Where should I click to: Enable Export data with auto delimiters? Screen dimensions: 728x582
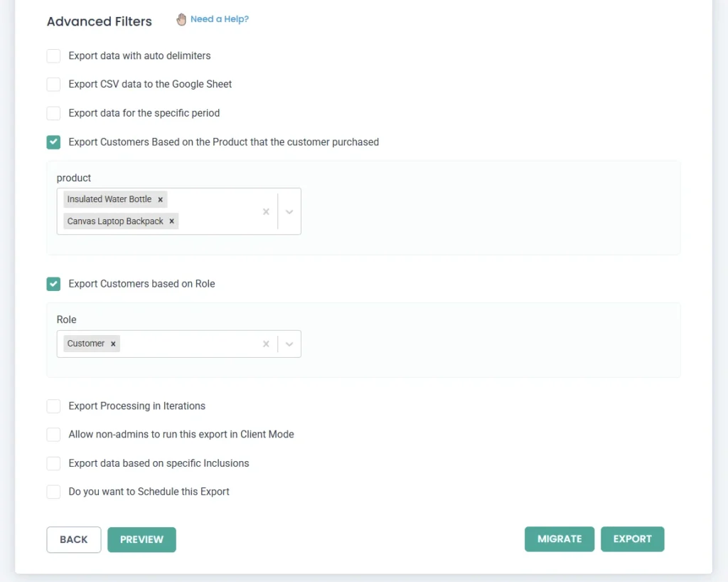53,55
